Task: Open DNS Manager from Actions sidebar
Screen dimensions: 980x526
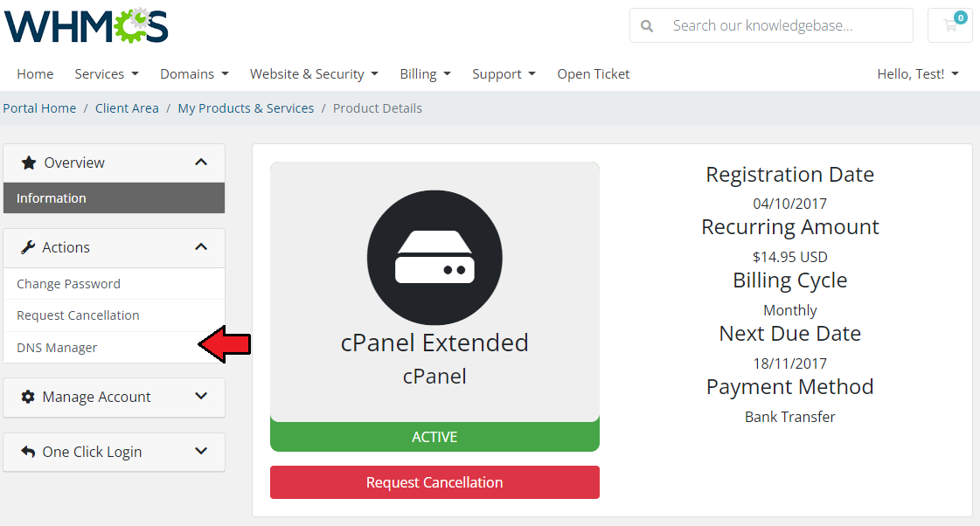Action: point(114,348)
